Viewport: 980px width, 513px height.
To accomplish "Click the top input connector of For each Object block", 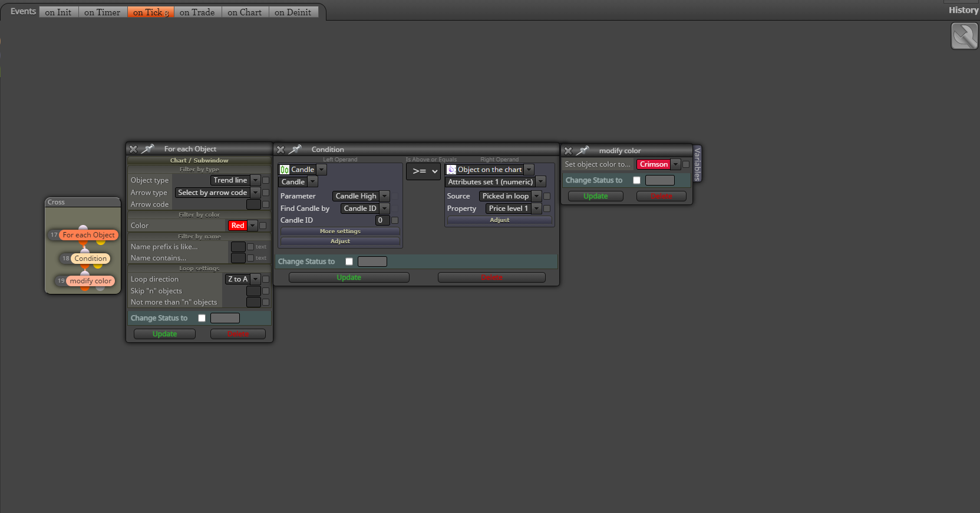I will (83, 228).
